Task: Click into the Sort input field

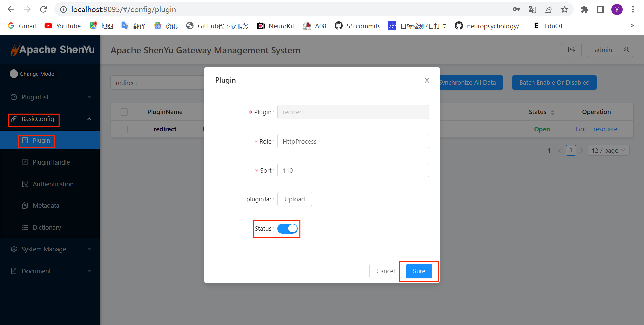Action: pyautogui.click(x=353, y=170)
